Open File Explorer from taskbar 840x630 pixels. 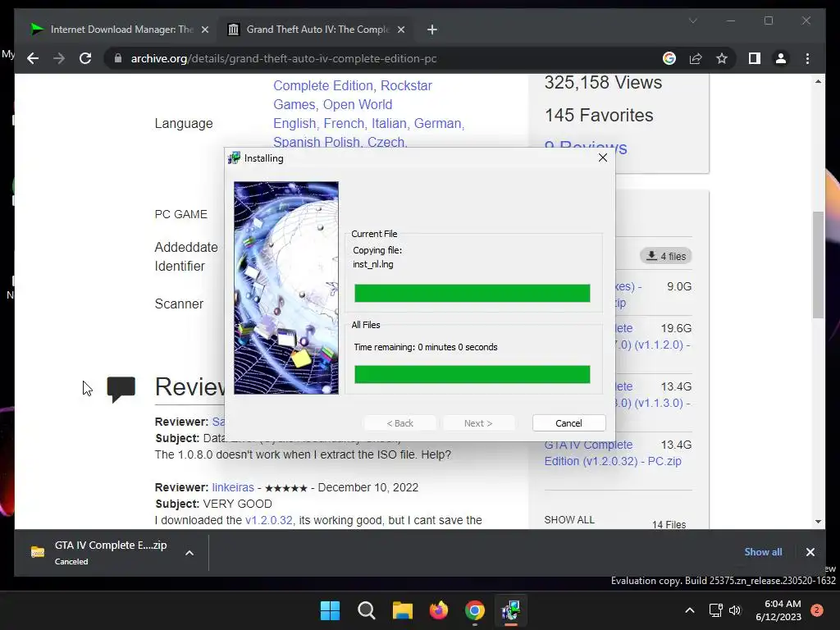click(x=402, y=610)
